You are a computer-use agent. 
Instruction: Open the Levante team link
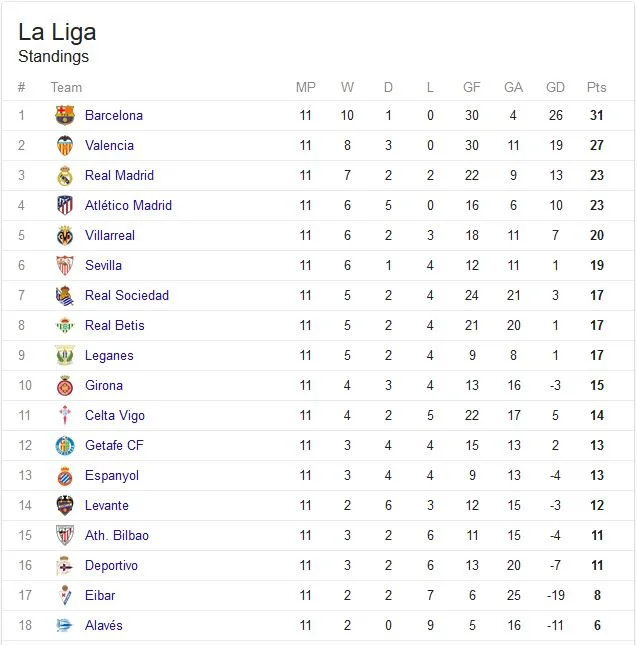[107, 506]
